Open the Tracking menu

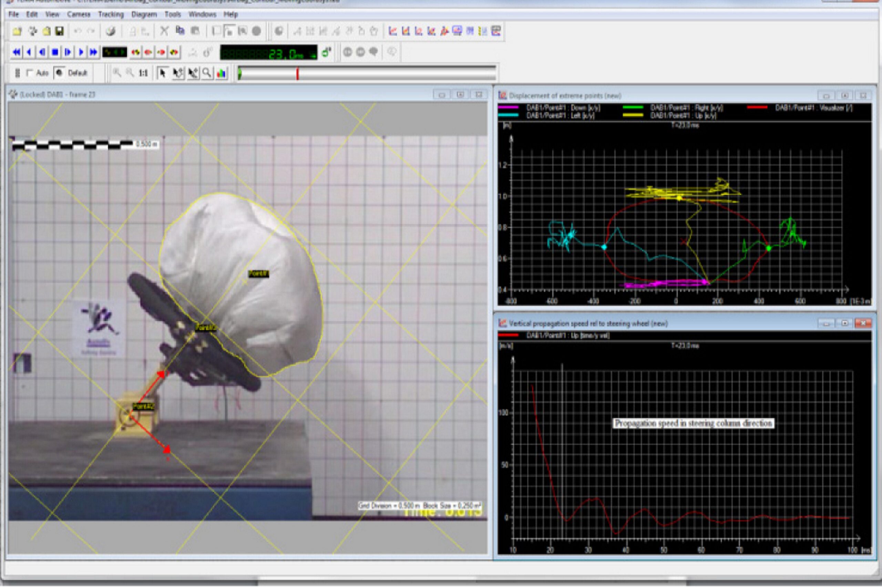tap(111, 14)
